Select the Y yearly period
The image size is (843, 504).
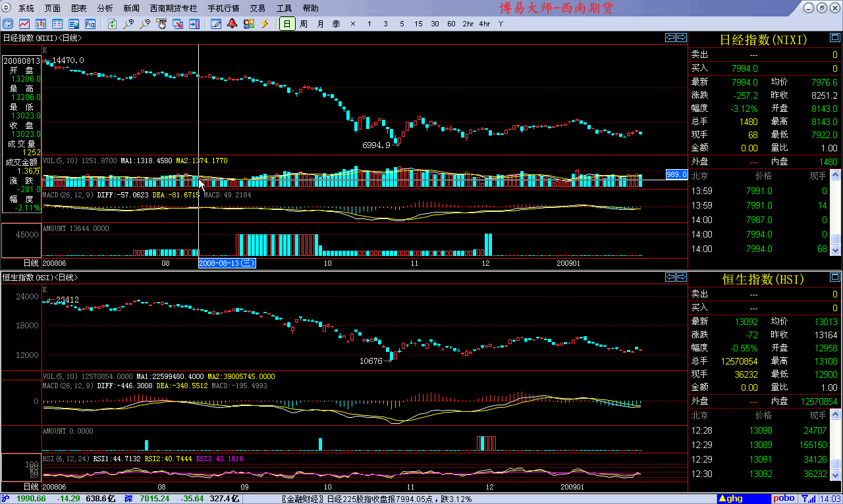pyautogui.click(x=501, y=24)
